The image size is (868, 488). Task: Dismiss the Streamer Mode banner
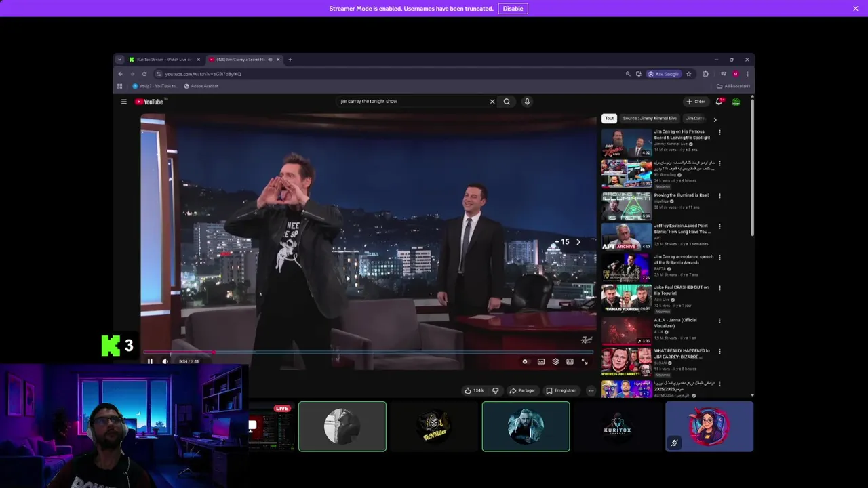(856, 9)
